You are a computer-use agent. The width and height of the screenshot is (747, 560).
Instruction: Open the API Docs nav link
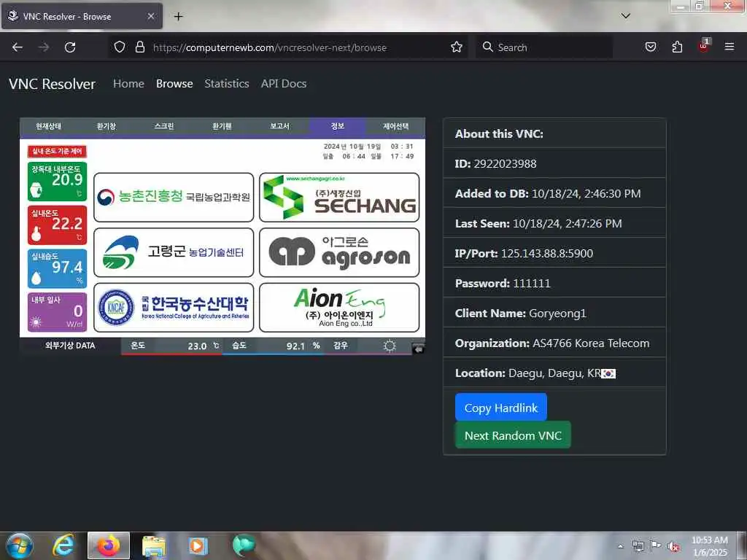(284, 83)
